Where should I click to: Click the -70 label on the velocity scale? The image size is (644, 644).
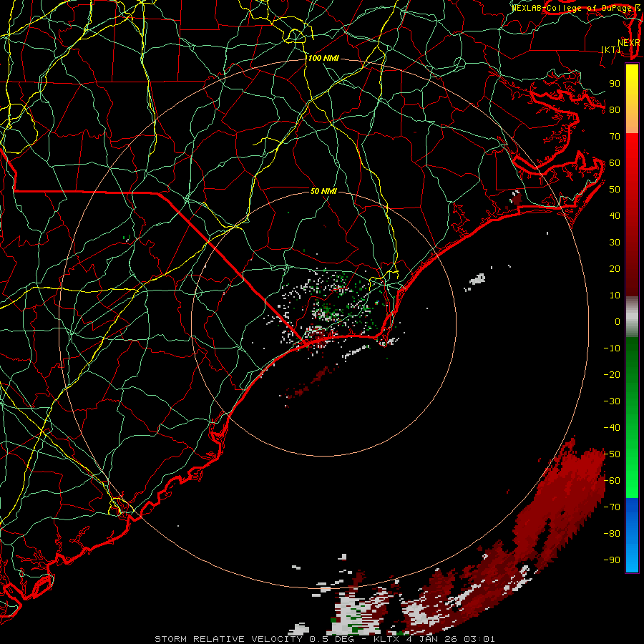click(x=612, y=507)
